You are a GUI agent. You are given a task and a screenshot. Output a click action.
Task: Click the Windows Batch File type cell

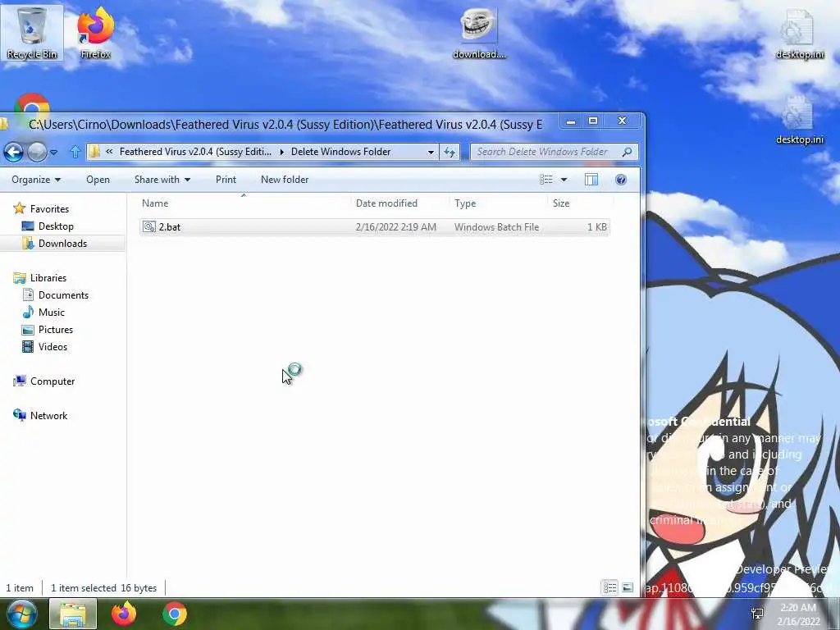[x=496, y=227]
